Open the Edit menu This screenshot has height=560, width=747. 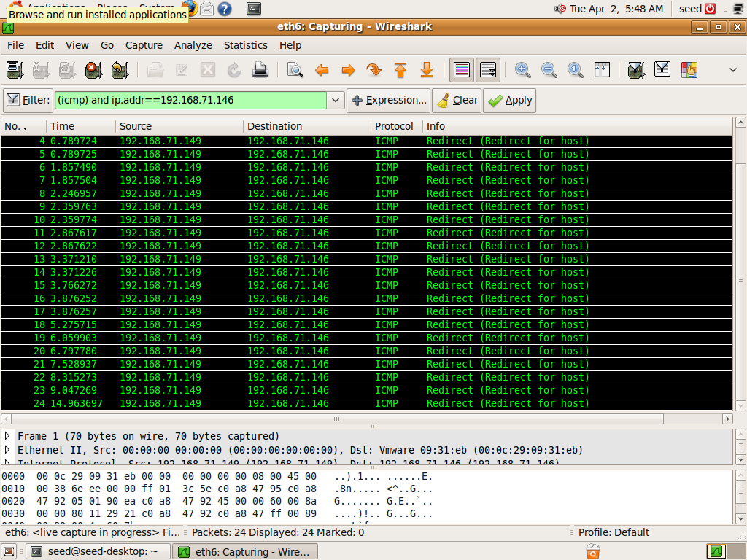point(44,45)
